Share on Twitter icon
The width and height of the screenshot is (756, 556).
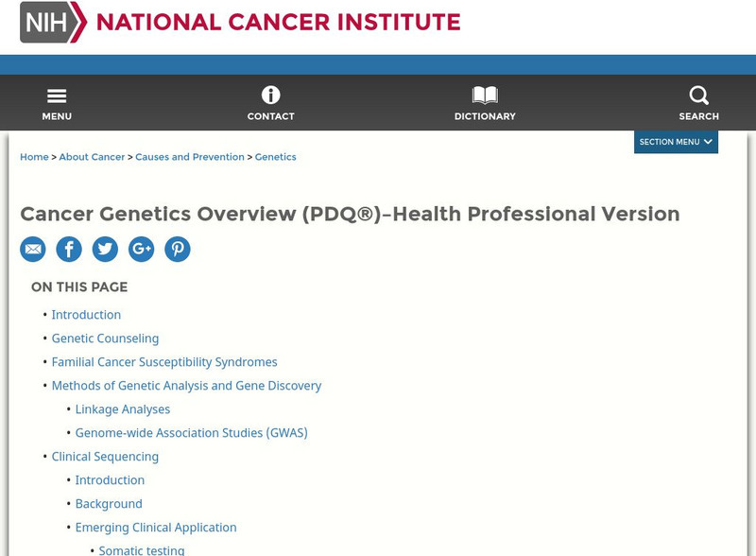(x=105, y=250)
